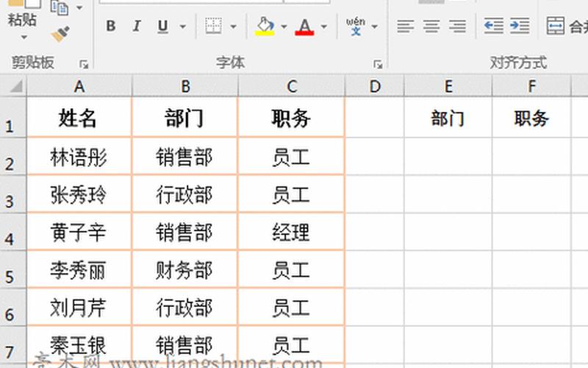
Task: Increase indent
Action: point(520,26)
